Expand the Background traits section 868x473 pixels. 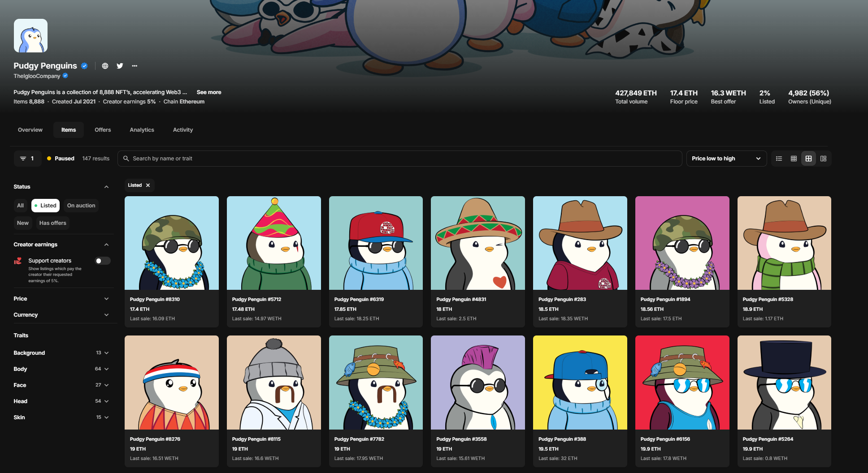pyautogui.click(x=61, y=353)
